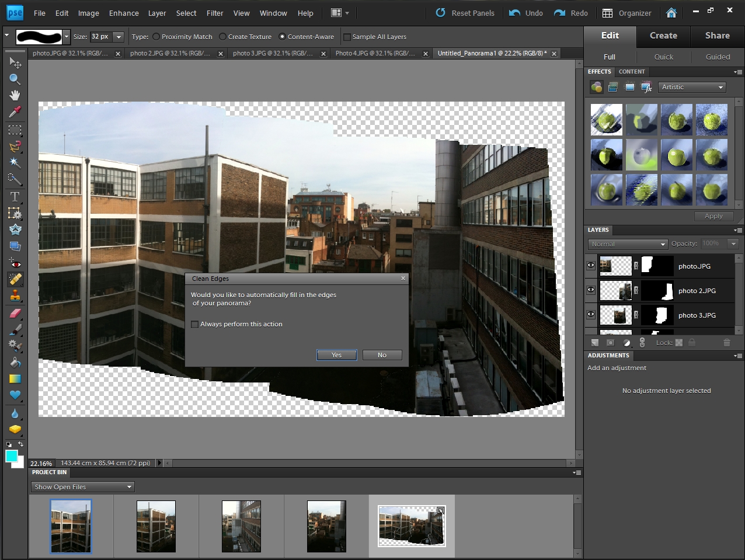The width and height of the screenshot is (745, 560).
Task: Select the panorama thumbnail in Project Bin
Action: coord(412,526)
